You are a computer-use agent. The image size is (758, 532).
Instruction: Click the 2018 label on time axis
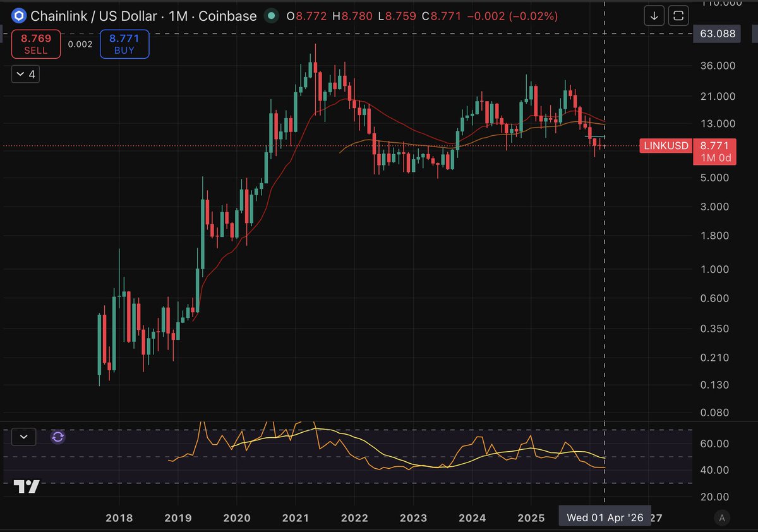(x=119, y=518)
